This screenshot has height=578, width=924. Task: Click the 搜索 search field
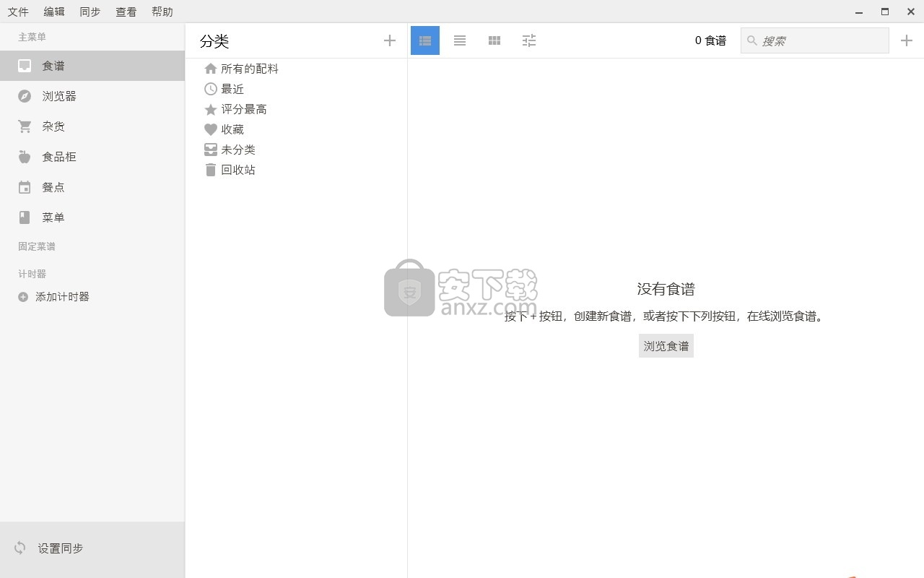pyautogui.click(x=814, y=40)
